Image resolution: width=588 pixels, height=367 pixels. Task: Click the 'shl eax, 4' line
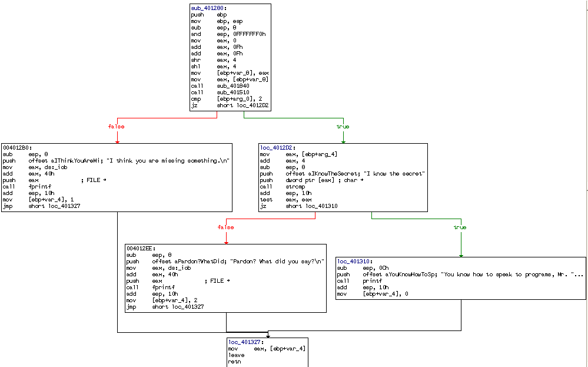214,67
